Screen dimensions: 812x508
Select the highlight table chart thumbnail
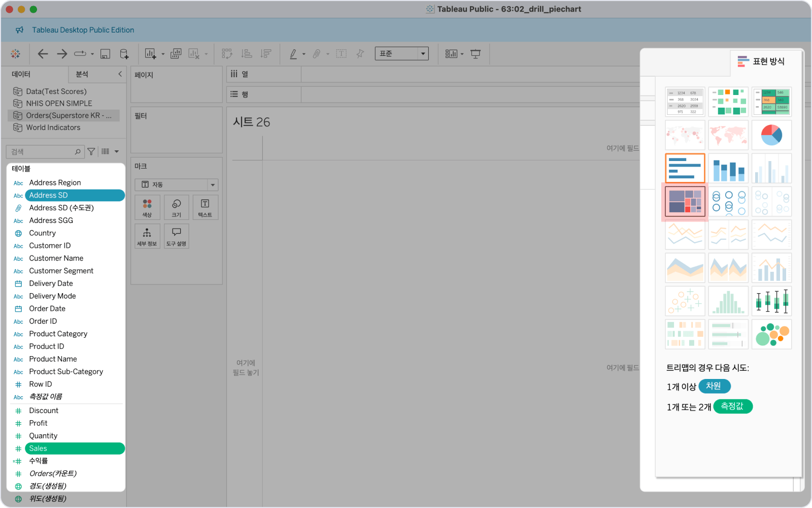[771, 102]
